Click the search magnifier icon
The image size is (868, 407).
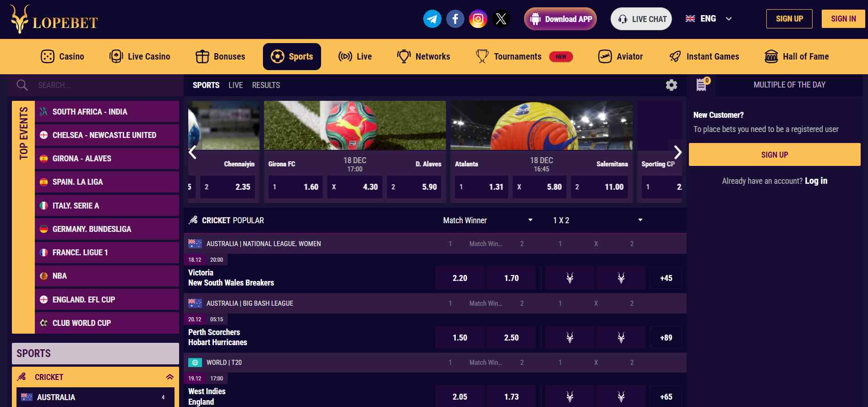(x=22, y=85)
